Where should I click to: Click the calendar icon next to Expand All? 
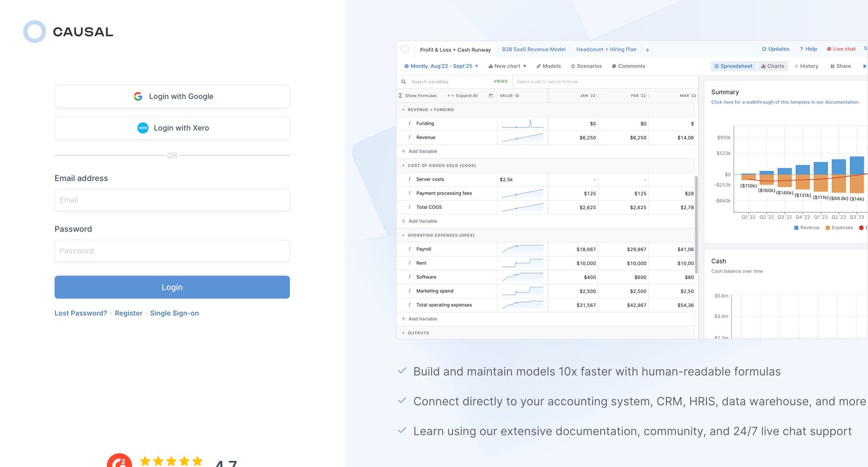[x=491, y=96]
